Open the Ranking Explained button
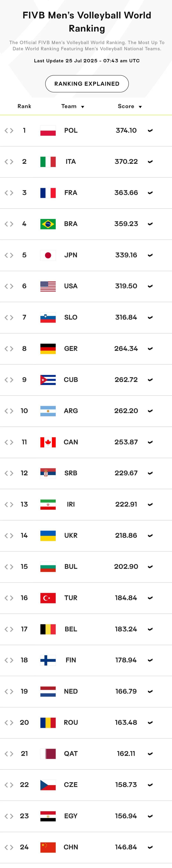The image size is (172, 868). [x=87, y=84]
